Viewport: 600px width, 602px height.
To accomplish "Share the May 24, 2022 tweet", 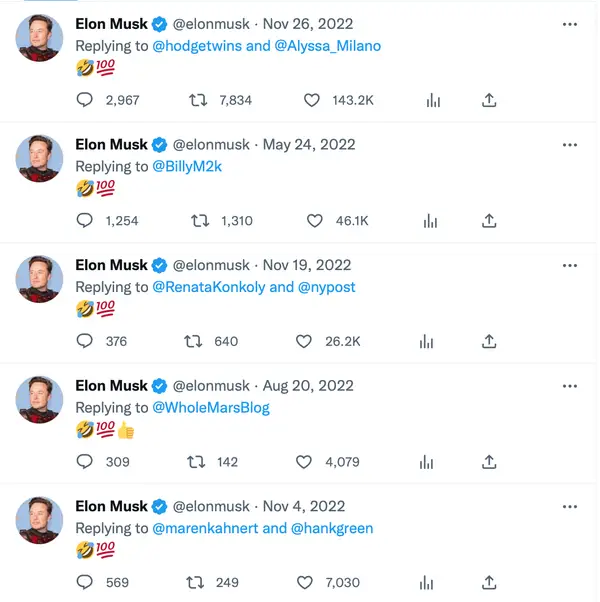I will click(x=489, y=221).
